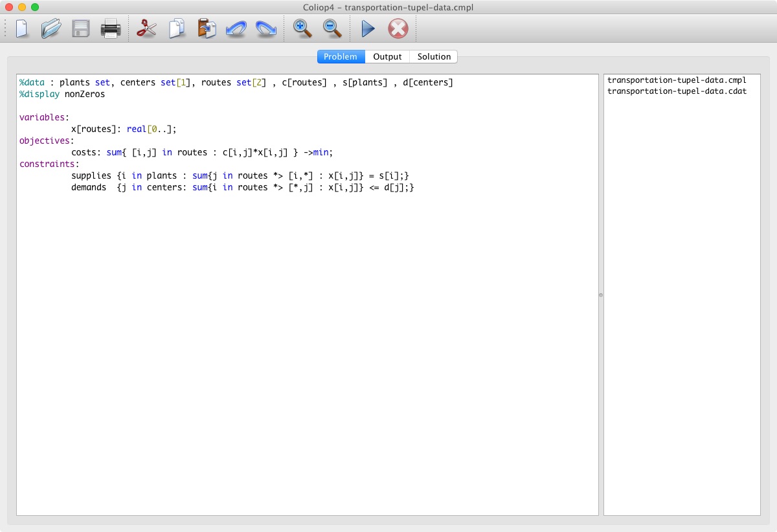Image resolution: width=777 pixels, height=532 pixels.
Task: Switch to the Problem tab
Action: pos(341,57)
